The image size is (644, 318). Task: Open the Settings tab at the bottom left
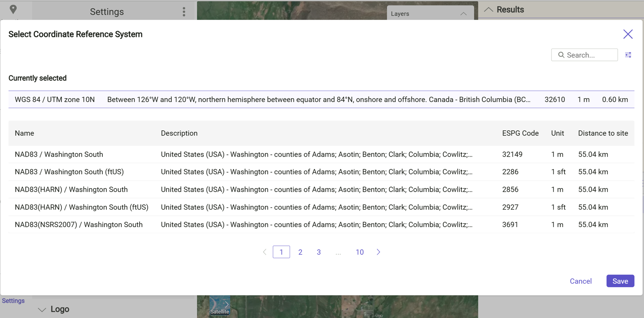pos(13,300)
